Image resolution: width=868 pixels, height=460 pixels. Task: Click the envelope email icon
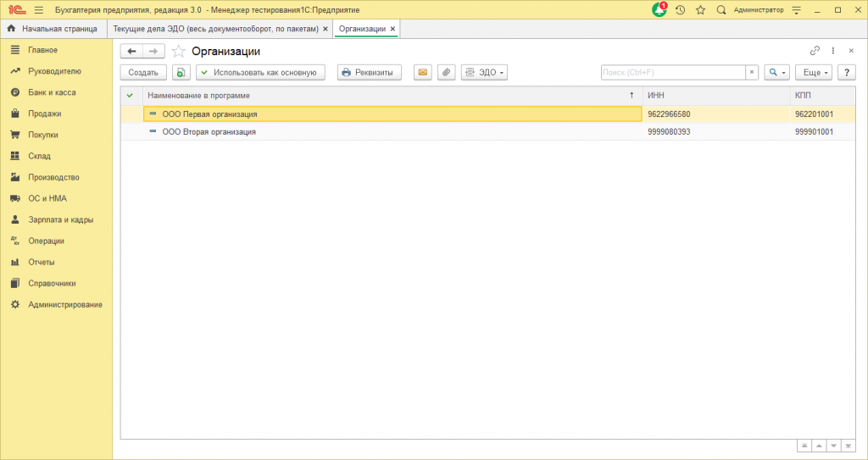(423, 73)
